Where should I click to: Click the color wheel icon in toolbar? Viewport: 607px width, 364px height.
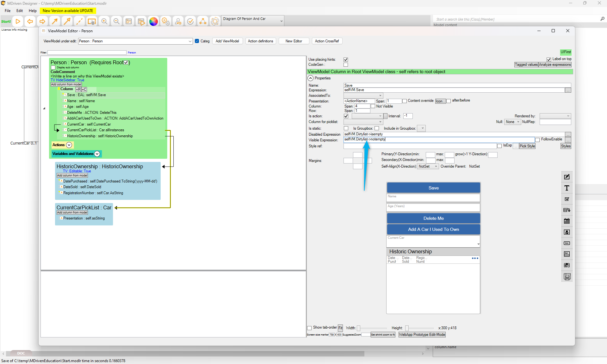[153, 22]
